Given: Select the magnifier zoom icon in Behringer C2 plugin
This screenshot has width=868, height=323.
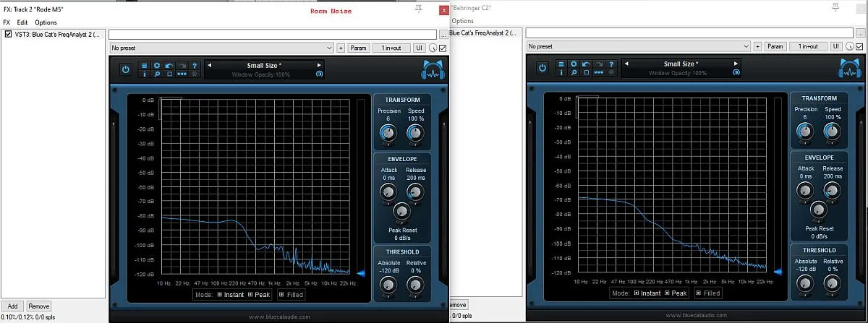Looking at the screenshot, I should (574, 72).
